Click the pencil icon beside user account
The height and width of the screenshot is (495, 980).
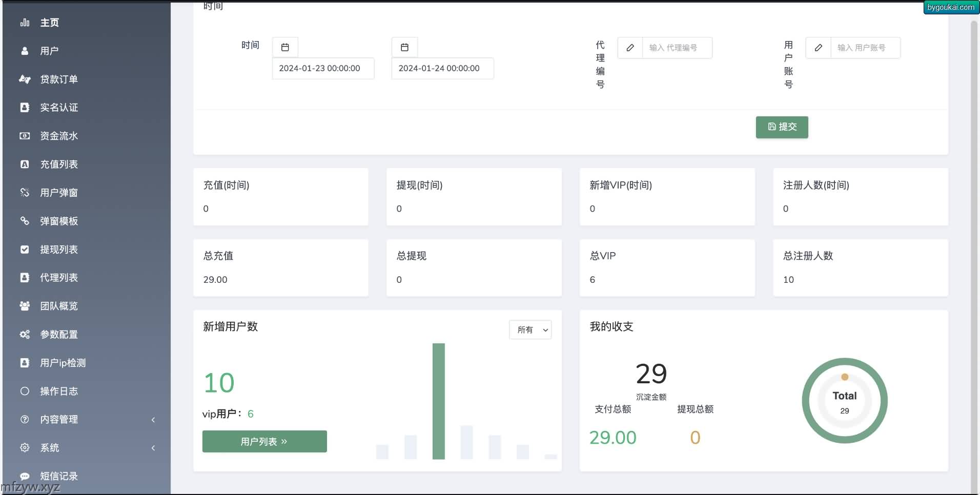pos(818,48)
